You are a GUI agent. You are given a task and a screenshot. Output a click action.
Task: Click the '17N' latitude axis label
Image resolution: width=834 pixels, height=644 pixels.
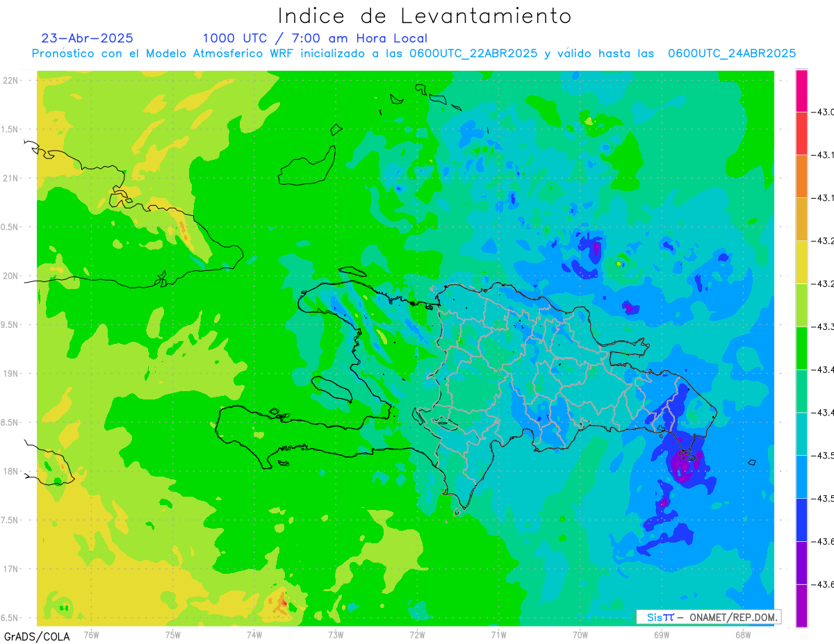[10, 569]
